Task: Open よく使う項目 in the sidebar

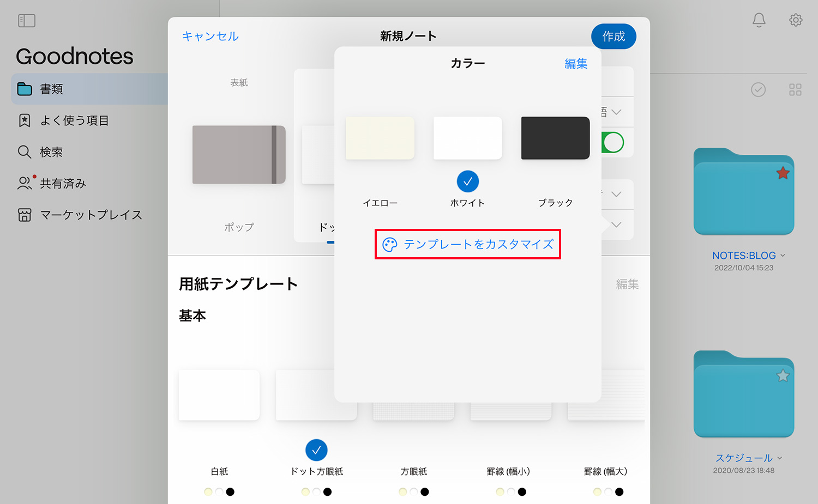Action: click(x=74, y=120)
